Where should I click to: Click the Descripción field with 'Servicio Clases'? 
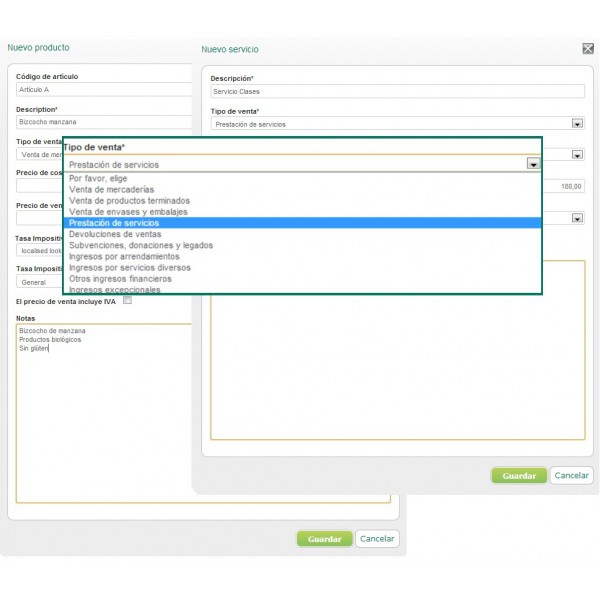coord(397,91)
